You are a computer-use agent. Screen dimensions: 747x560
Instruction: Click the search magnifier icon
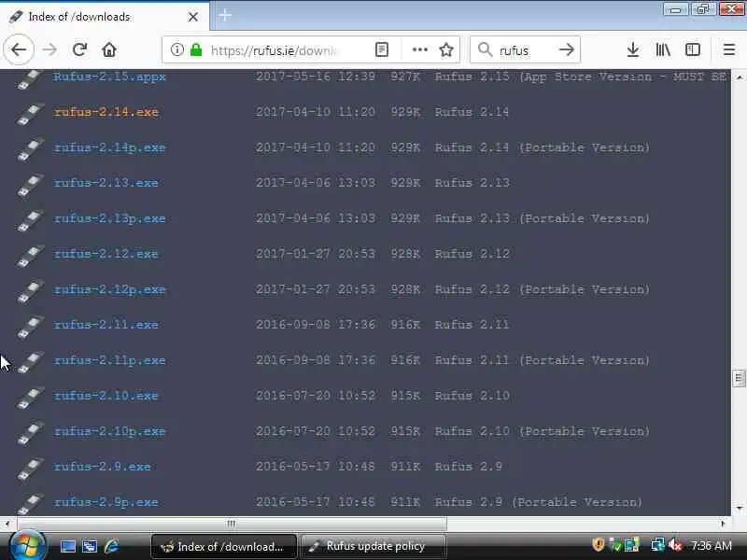click(485, 49)
